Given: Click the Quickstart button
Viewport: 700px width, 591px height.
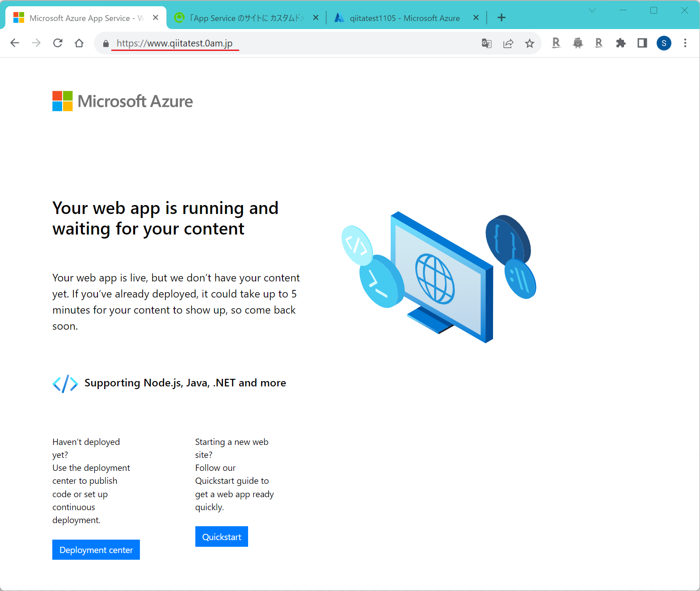Looking at the screenshot, I should (x=222, y=537).
